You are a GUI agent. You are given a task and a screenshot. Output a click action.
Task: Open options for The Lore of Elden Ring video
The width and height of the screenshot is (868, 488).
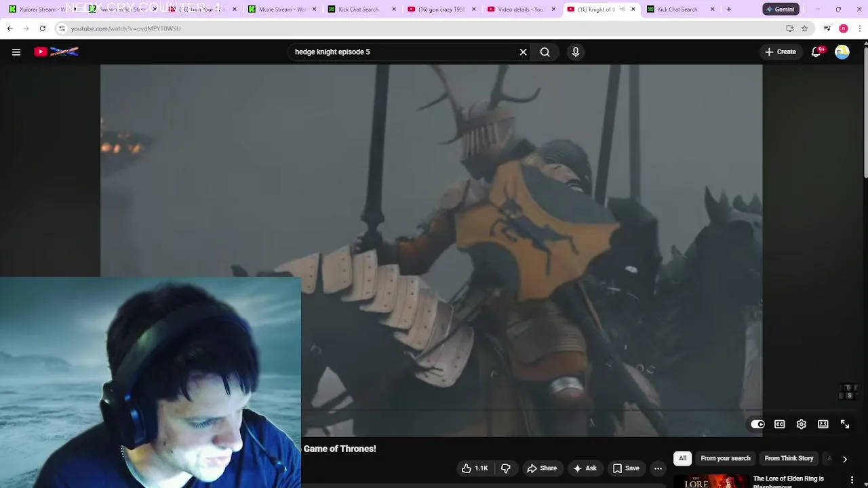[x=852, y=481]
